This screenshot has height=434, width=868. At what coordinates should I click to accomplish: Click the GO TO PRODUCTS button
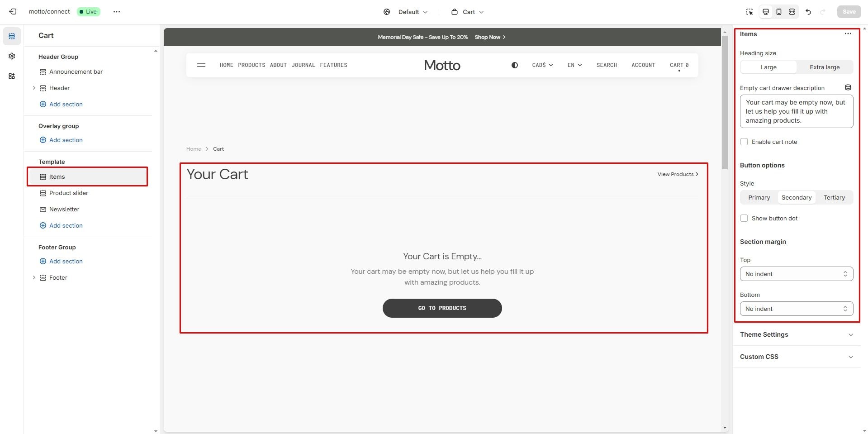(442, 308)
